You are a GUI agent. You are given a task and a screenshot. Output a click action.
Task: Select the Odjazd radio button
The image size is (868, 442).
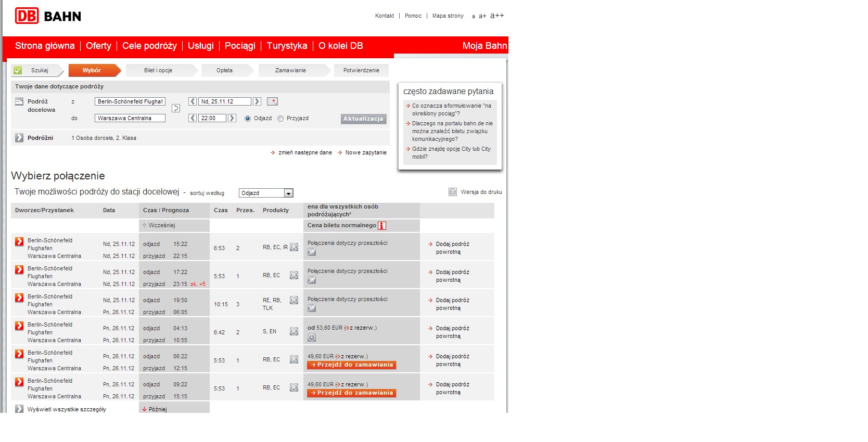[x=248, y=119]
